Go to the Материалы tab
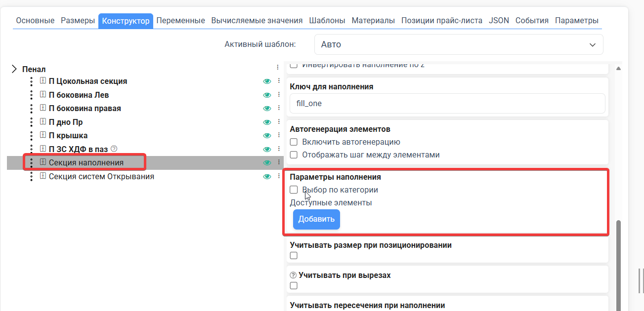The width and height of the screenshot is (644, 311). coord(373,21)
